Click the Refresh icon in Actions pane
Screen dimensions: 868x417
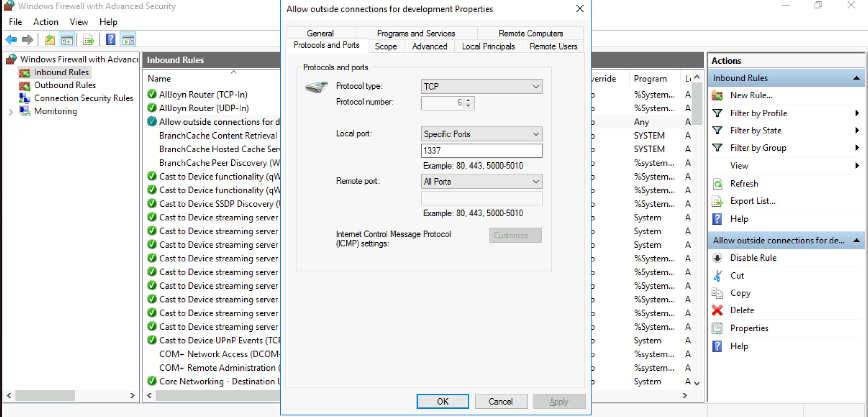717,184
